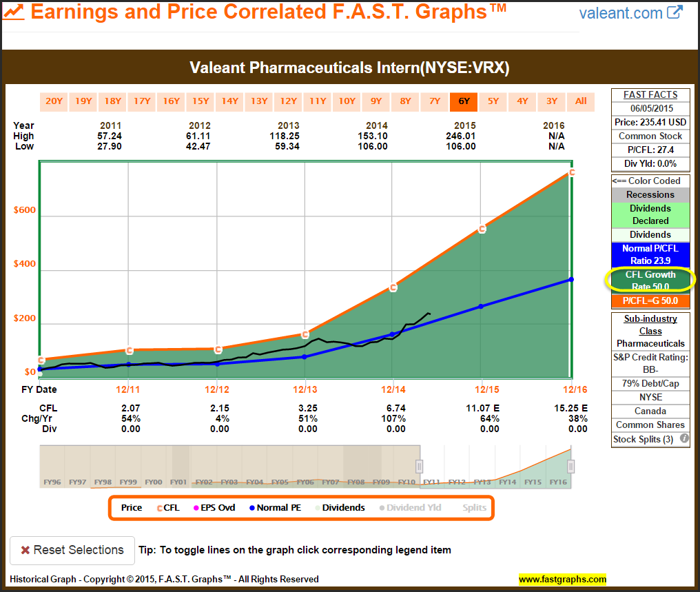Viewport: 700px width, 592px height.
Task: Switch to the 18Y range
Action: [x=112, y=101]
